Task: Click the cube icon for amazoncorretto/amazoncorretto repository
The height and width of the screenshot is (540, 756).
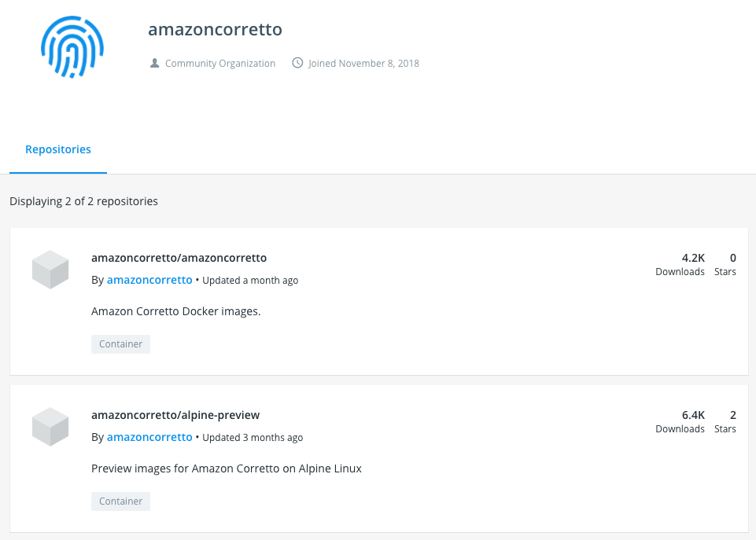Action: (50, 269)
